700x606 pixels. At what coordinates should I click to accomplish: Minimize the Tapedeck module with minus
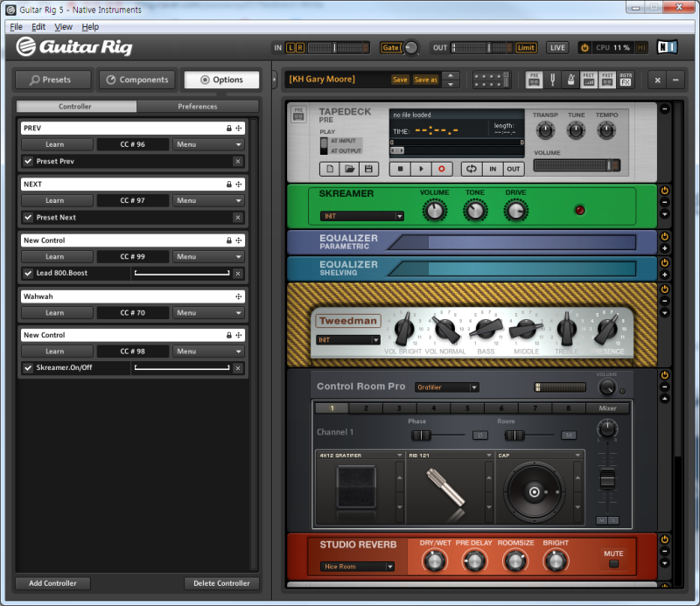click(665, 109)
